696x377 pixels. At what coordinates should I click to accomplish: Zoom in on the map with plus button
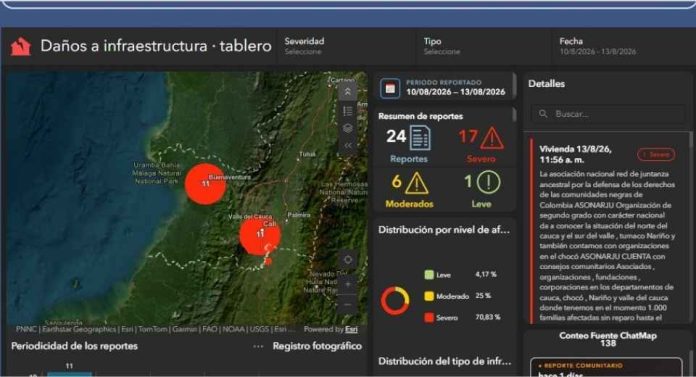pos(348,284)
